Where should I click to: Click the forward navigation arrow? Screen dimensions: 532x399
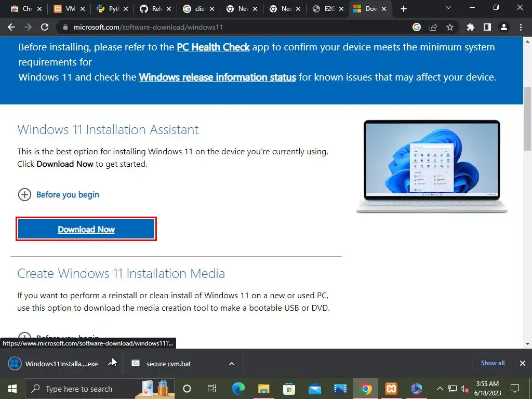click(28, 27)
